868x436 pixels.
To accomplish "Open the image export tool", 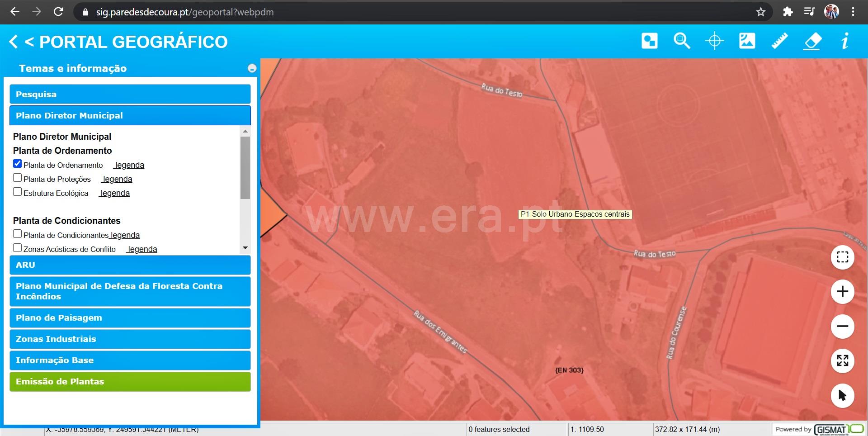I will 747,41.
